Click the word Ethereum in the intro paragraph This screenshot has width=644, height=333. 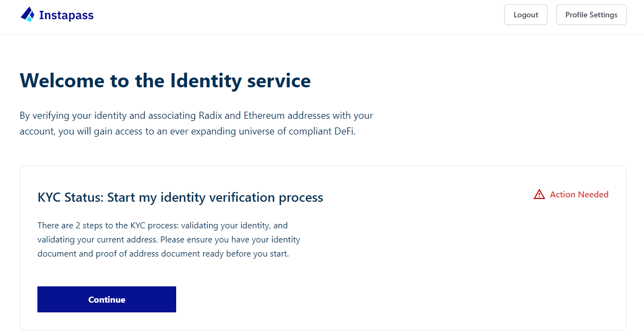tap(265, 116)
